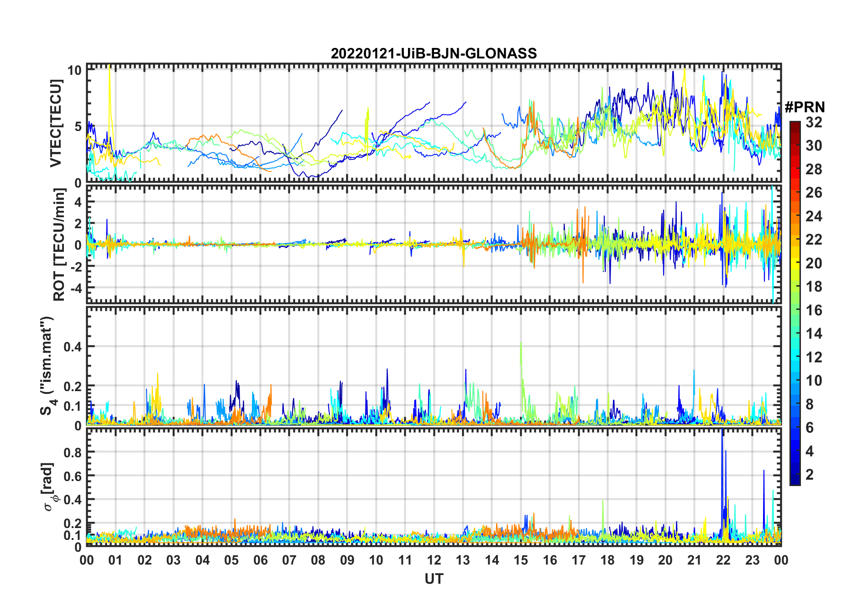Click the 5 tick on VTEC axis
The width and height of the screenshot is (868, 607).
pyautogui.click(x=78, y=126)
